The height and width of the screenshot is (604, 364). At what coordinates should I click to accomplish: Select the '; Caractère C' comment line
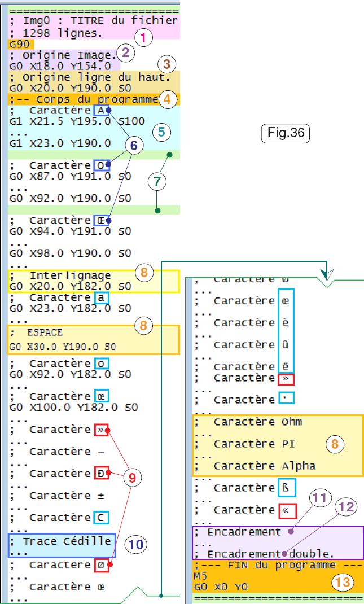point(59,517)
